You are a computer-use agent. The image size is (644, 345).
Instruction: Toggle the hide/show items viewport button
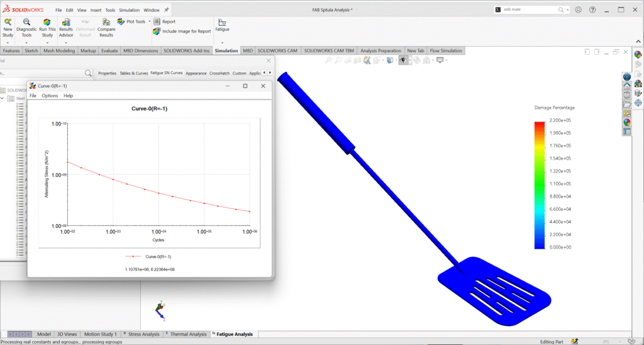pyautogui.click(x=403, y=60)
